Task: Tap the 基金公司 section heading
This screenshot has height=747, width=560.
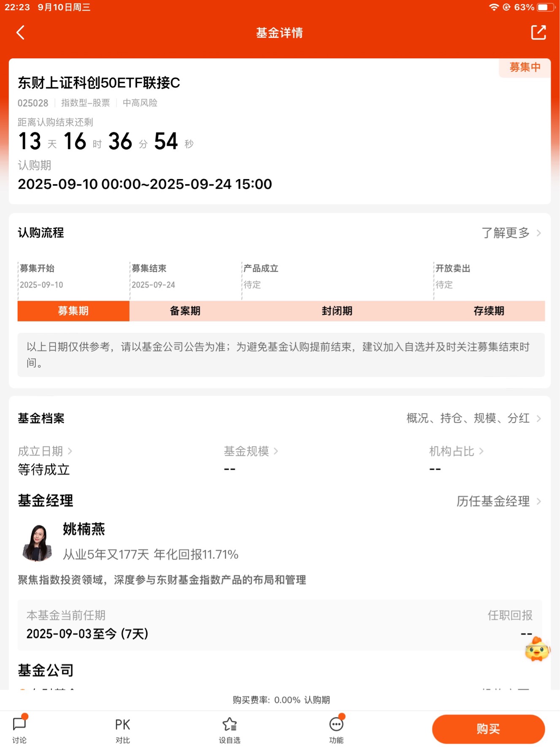Action: point(46,670)
